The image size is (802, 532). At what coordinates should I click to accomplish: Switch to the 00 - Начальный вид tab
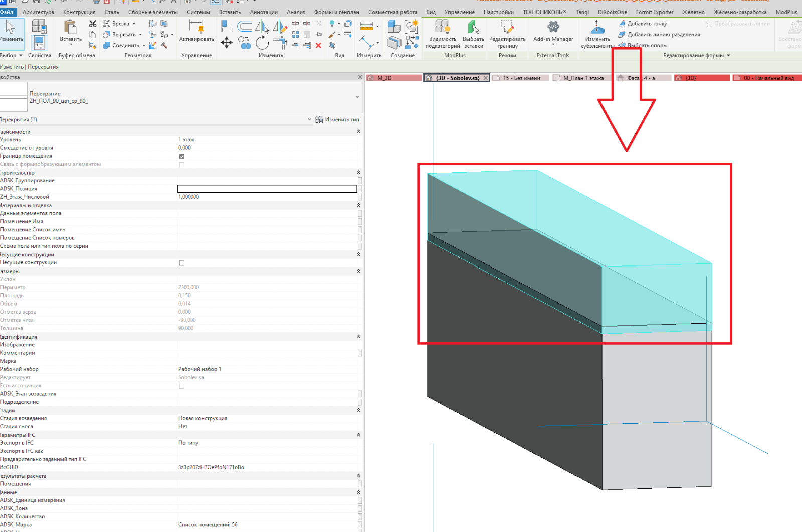pos(767,78)
